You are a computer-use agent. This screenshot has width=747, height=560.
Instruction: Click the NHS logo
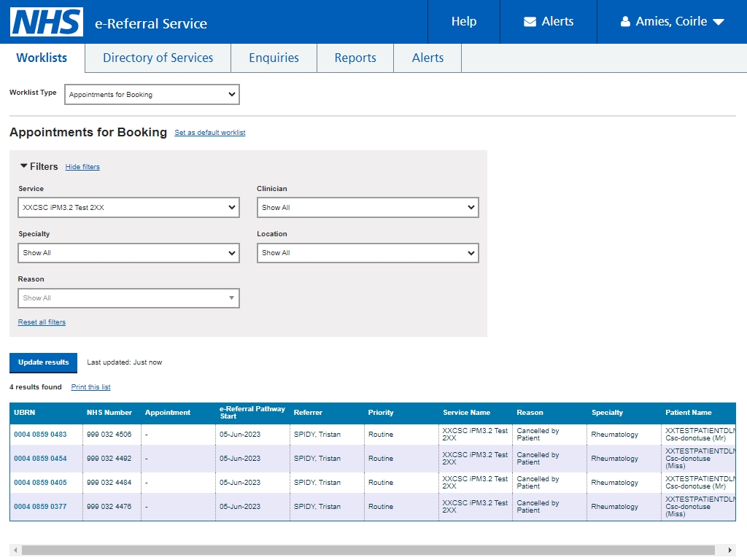pos(47,22)
